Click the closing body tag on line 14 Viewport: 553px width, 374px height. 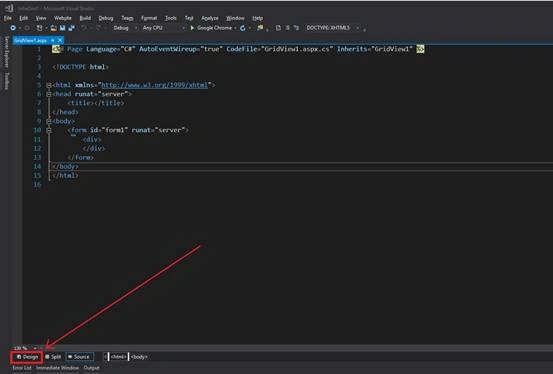point(65,166)
